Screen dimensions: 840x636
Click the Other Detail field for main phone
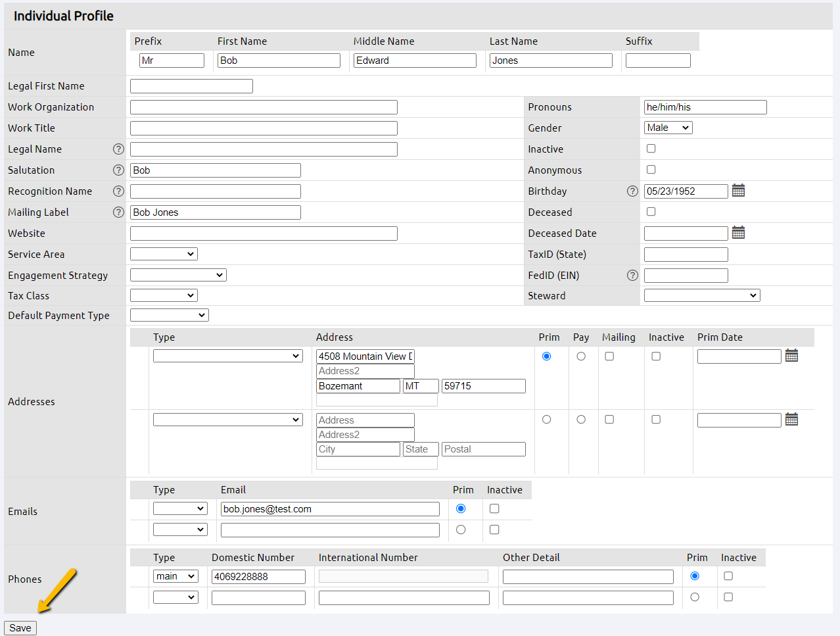pos(588,577)
